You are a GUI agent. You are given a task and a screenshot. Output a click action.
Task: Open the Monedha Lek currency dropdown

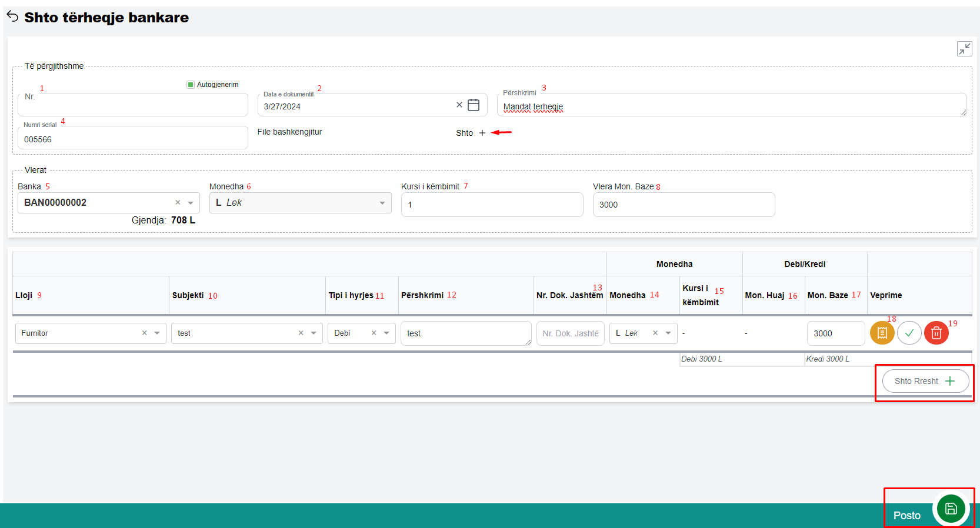pos(382,203)
